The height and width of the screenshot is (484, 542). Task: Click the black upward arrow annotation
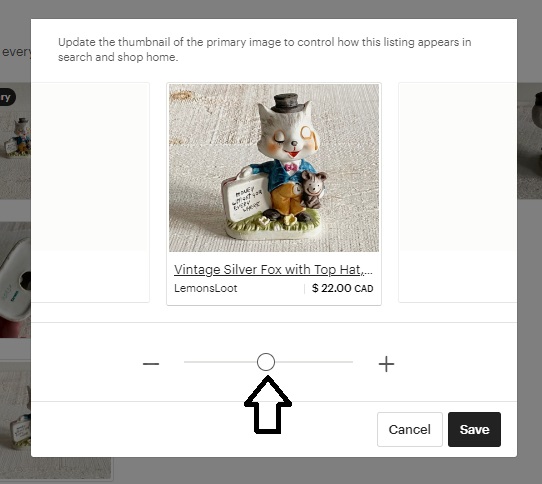[x=268, y=404]
